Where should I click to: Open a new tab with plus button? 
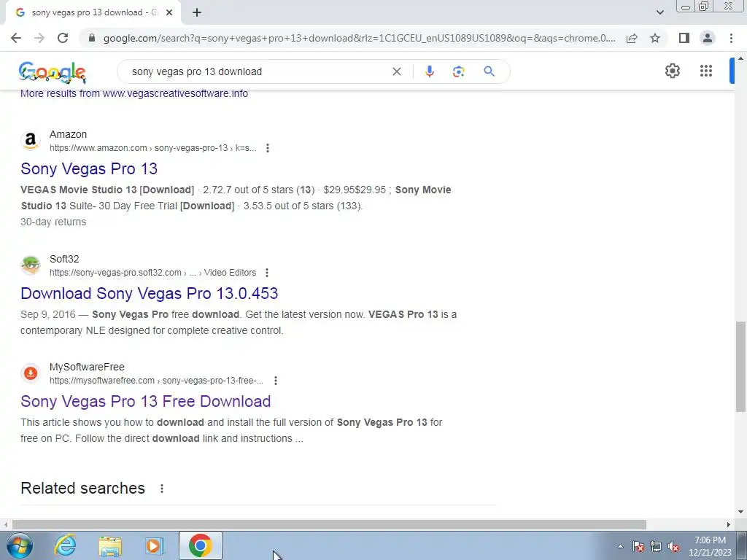click(197, 12)
